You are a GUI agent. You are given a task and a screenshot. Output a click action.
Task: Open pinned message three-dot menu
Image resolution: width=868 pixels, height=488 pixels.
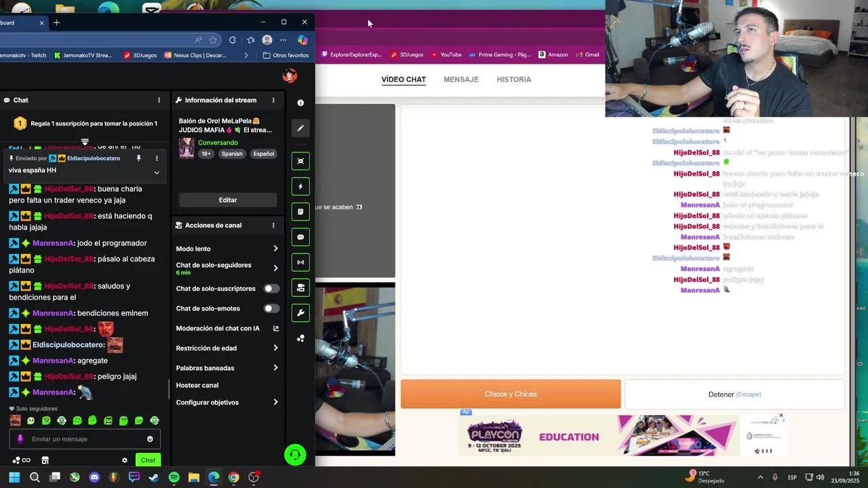click(157, 158)
